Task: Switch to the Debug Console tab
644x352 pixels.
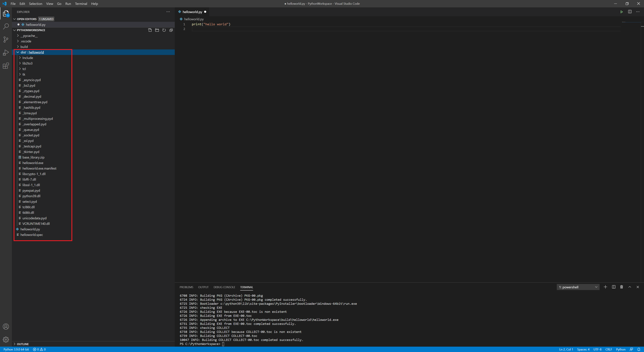Action: (224, 287)
